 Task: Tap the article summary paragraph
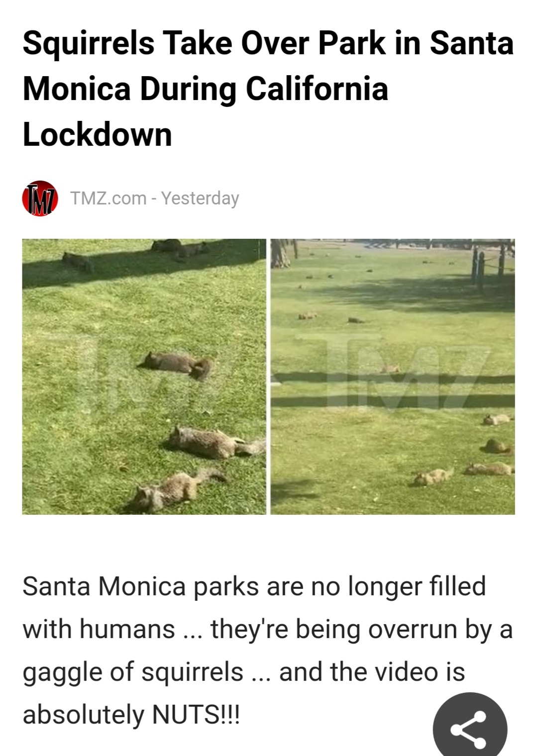[x=268, y=650]
